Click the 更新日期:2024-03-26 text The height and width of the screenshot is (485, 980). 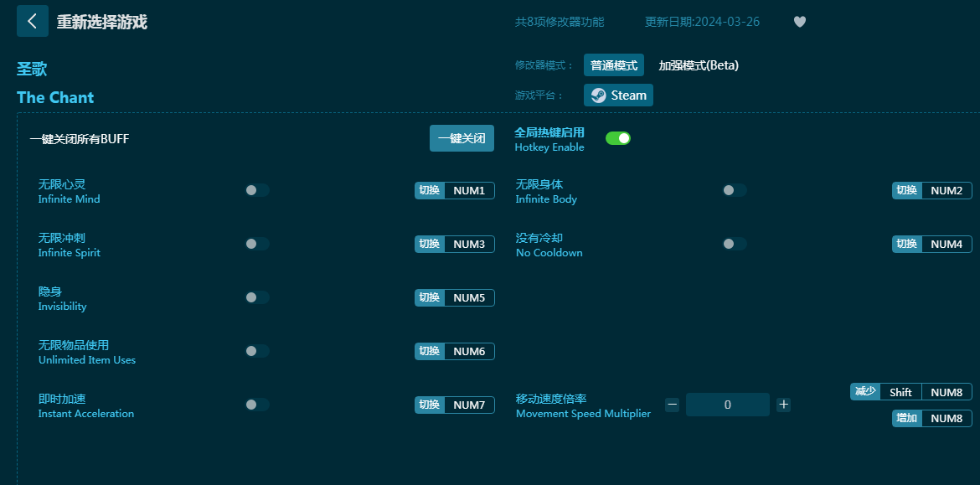point(703,22)
